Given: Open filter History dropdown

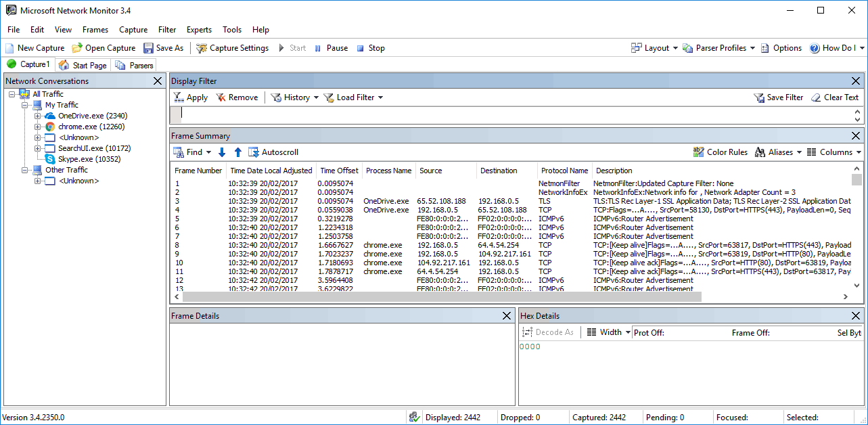Looking at the screenshot, I should tap(294, 97).
